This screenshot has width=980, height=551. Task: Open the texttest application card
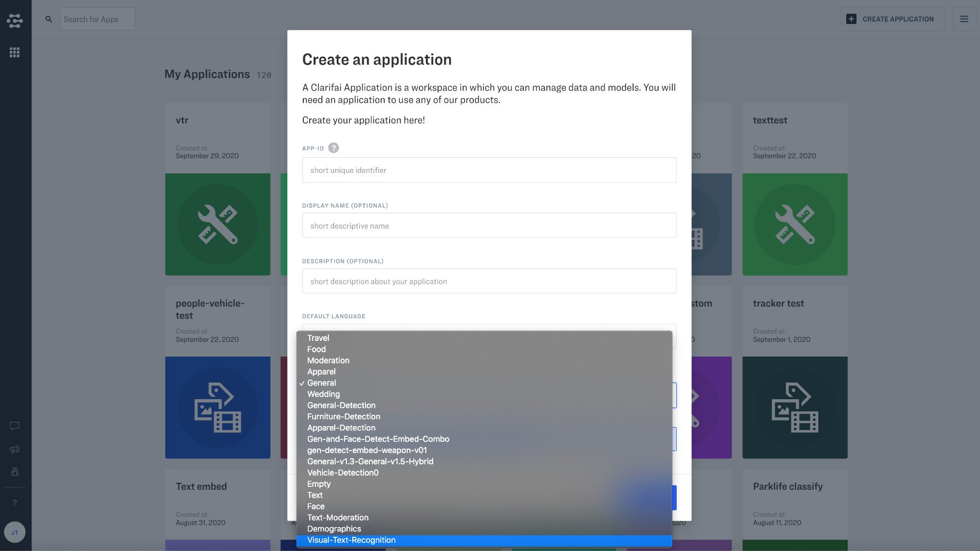click(x=794, y=189)
